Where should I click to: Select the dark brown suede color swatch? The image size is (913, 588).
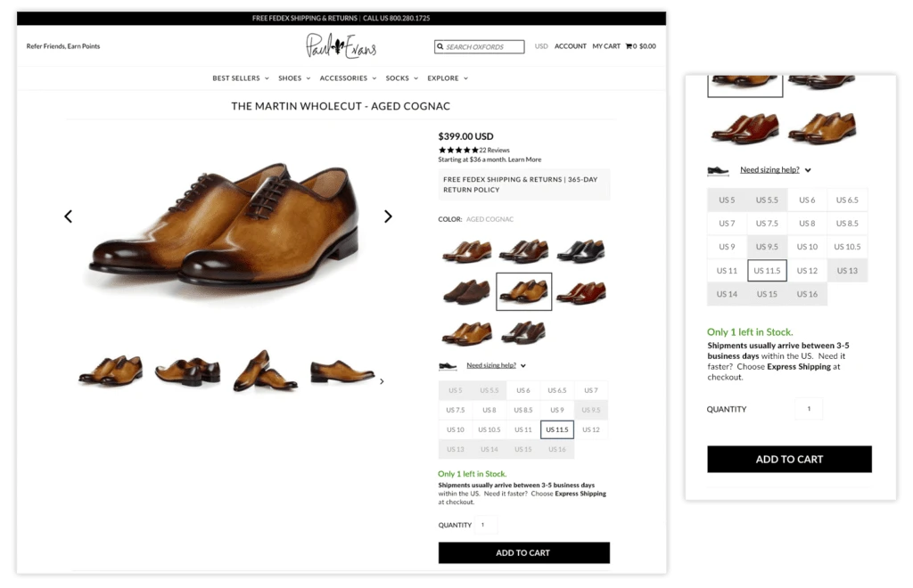pyautogui.click(x=466, y=291)
